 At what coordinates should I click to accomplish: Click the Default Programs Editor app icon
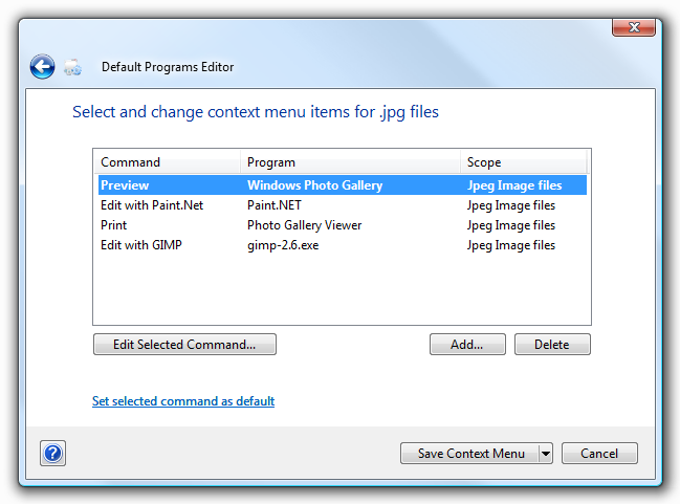(x=72, y=67)
